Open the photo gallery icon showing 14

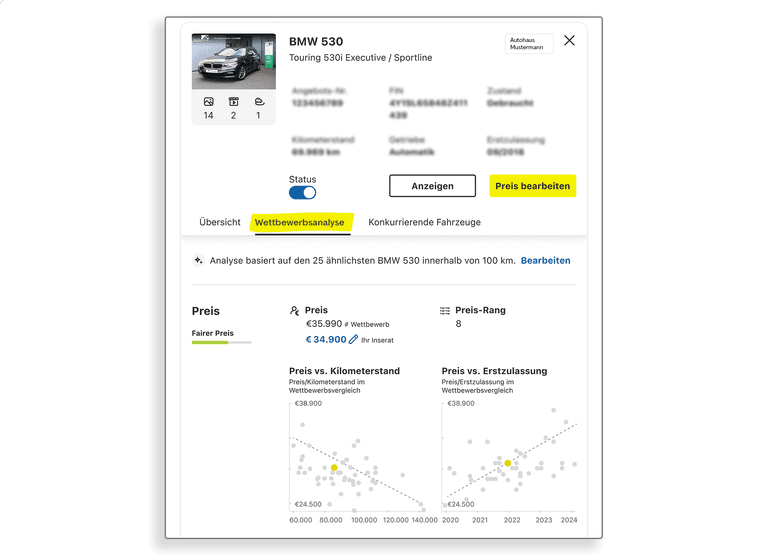[209, 102]
